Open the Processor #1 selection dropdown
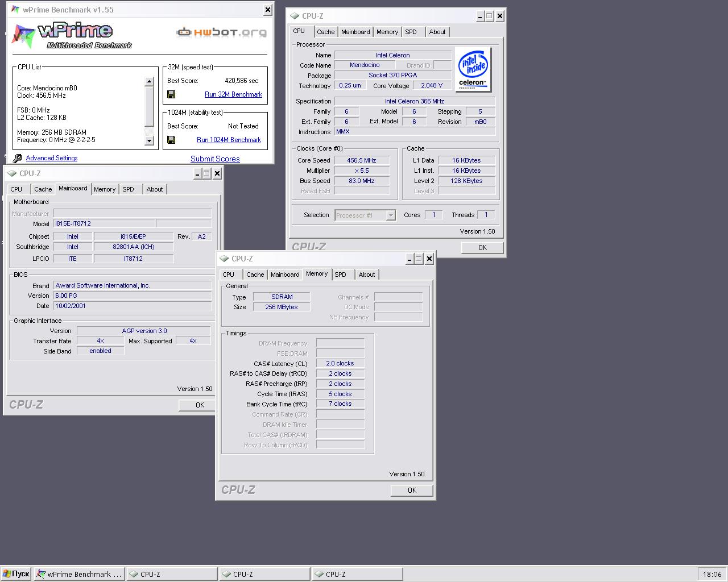The image size is (728, 582). coord(365,215)
